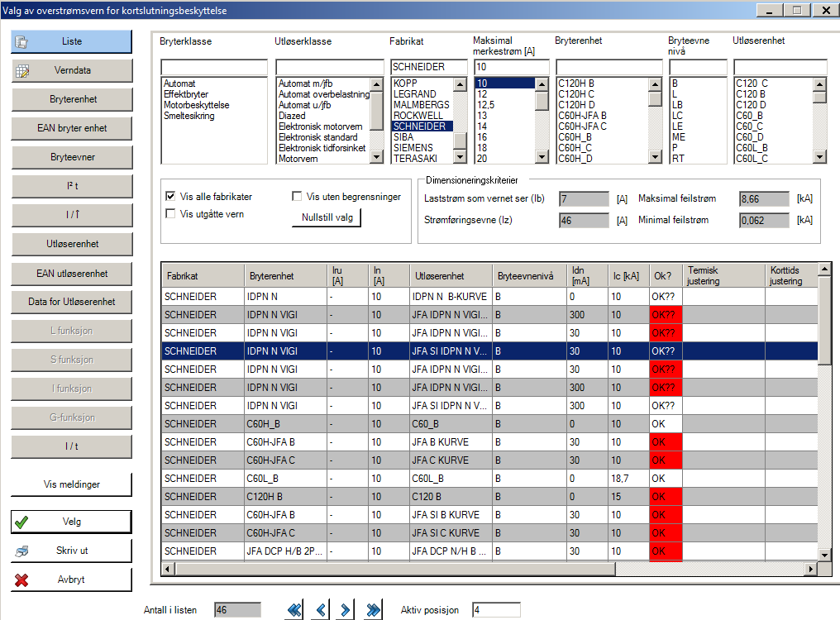This screenshot has height=620, width=840.
Task: Click the Nullstill valg button
Action: pyautogui.click(x=327, y=217)
